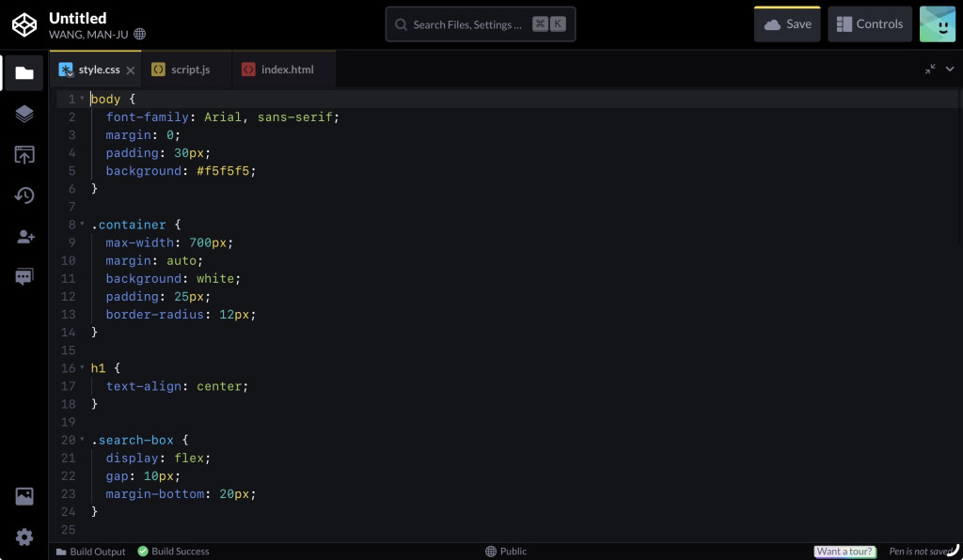Click the 'Pen is not saved' status text

pos(921,552)
